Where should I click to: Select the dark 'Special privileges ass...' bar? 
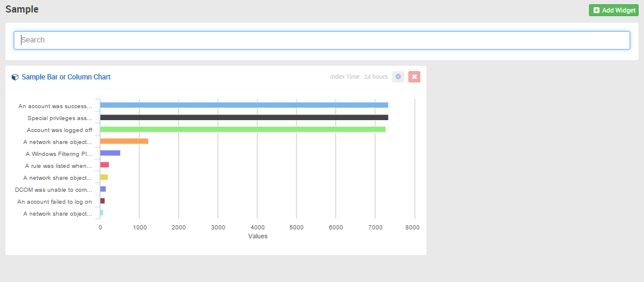point(244,117)
